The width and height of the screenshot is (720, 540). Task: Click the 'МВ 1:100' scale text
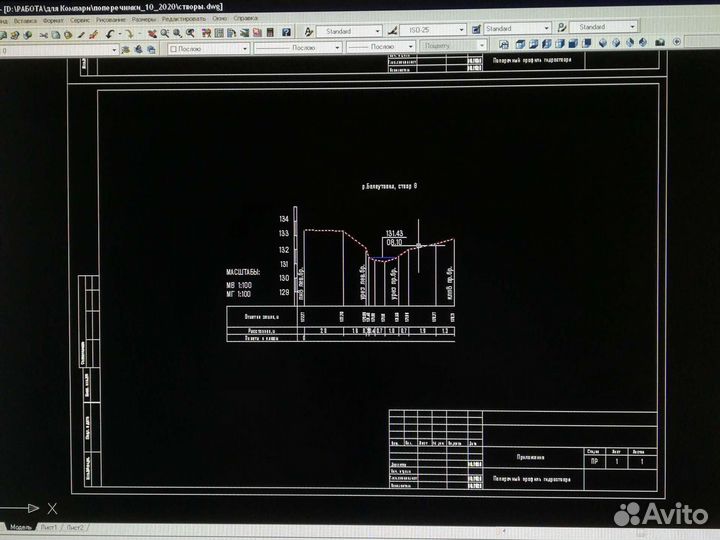239,285
